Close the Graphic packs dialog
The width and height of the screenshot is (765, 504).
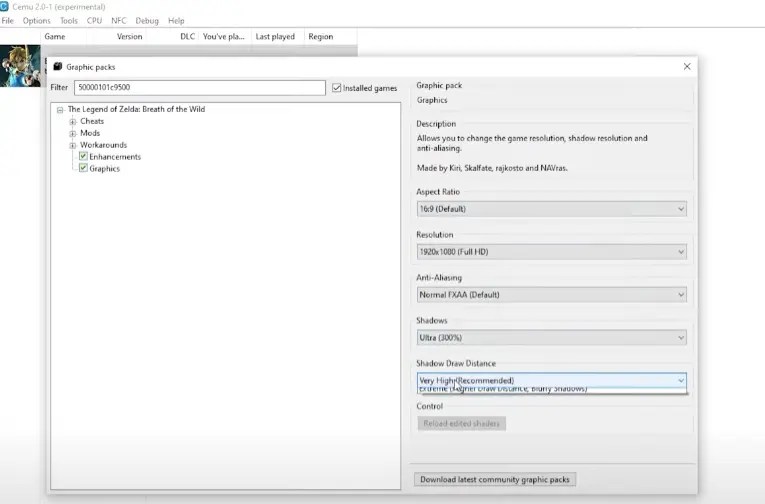point(687,66)
